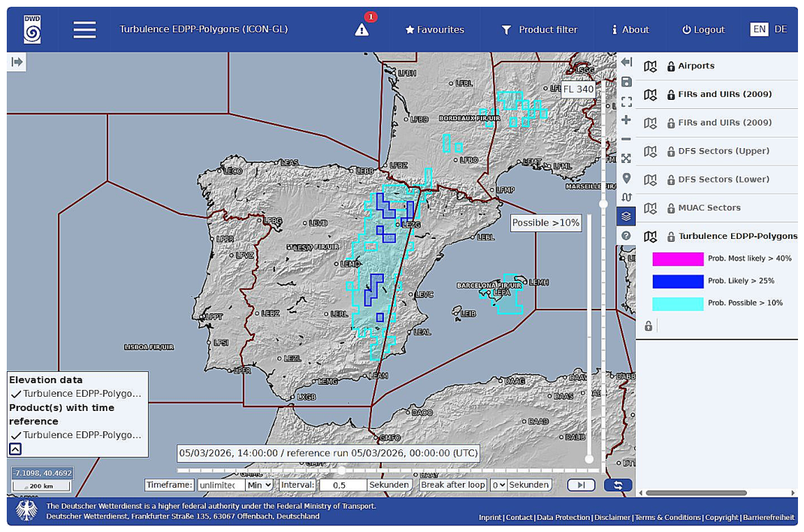Click the blue loop animation button
Viewport: 804px width, 532px height.
(x=618, y=485)
